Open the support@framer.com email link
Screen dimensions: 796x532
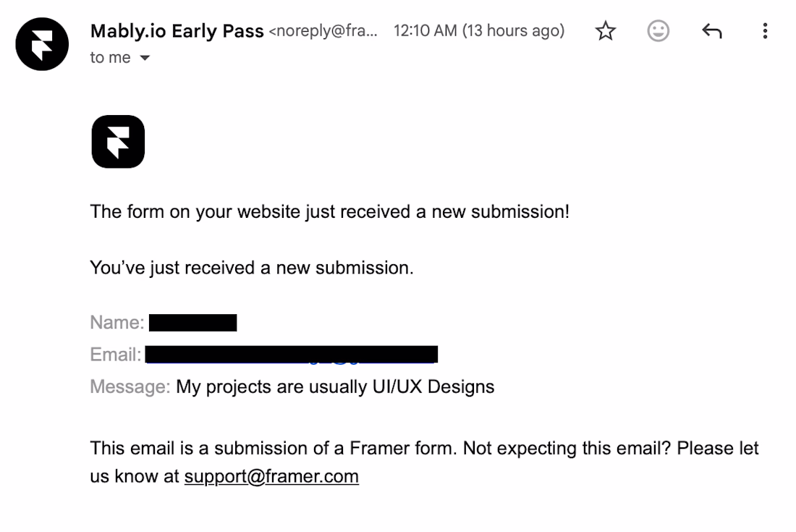271,476
